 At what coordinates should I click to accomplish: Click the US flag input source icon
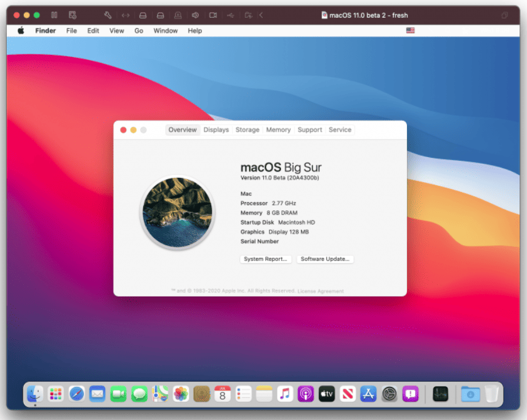tap(410, 31)
